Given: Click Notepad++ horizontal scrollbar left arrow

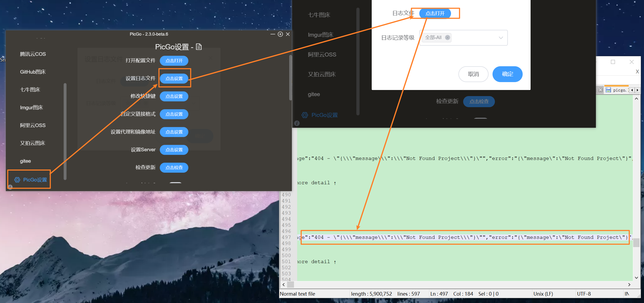Looking at the screenshot, I should click(284, 285).
